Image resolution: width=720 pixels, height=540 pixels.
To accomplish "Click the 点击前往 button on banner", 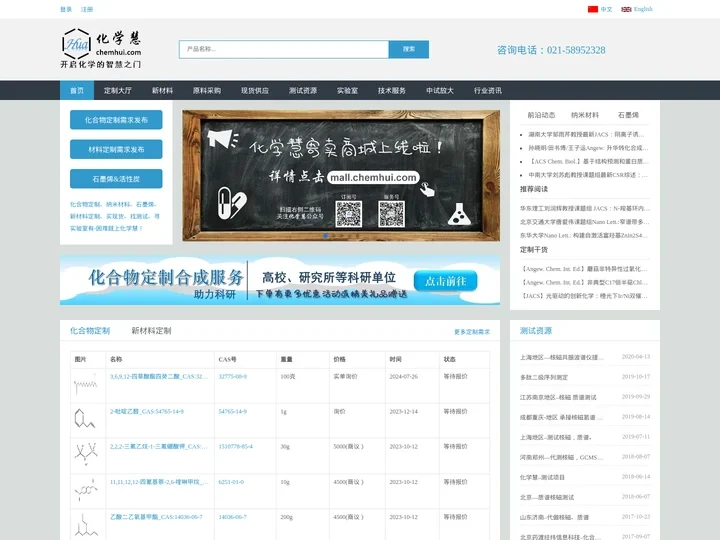I will point(445,281).
